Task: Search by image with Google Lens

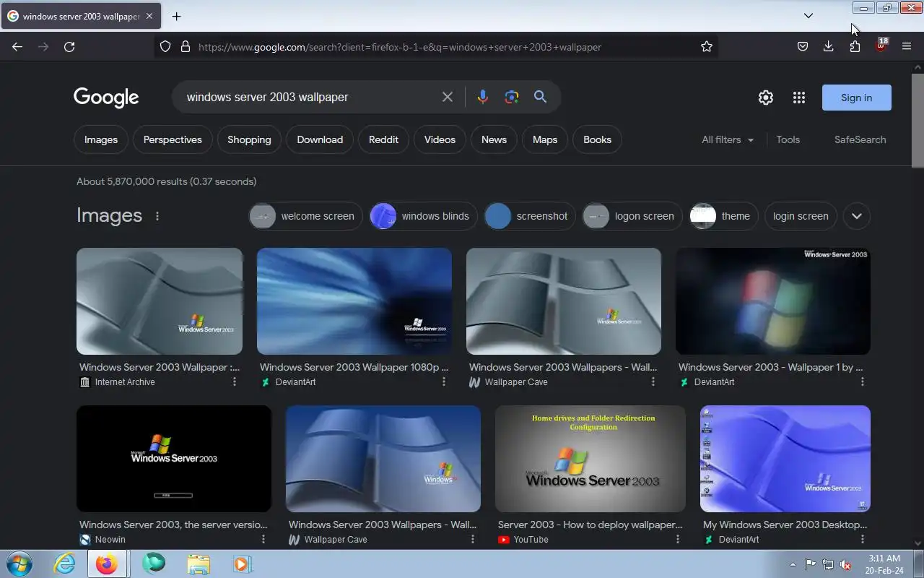Action: pos(512,97)
